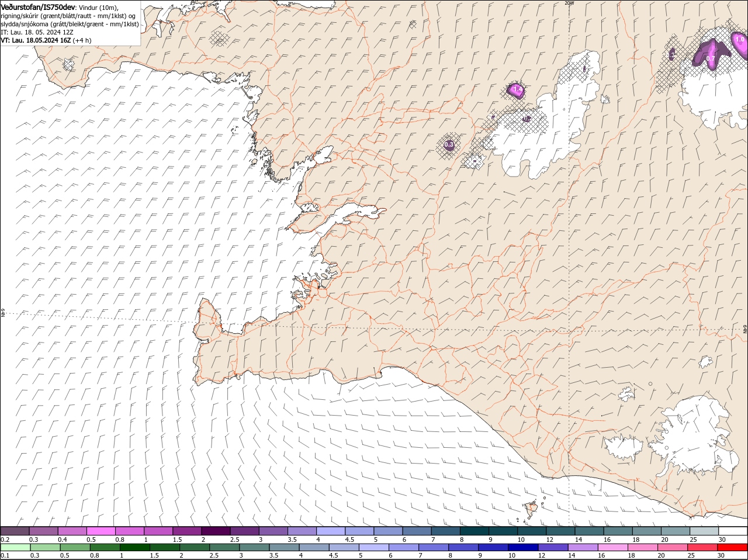The height and width of the screenshot is (560, 748).
Task: Click the 0.3 label inside the round purple spot
Action: (x=449, y=144)
